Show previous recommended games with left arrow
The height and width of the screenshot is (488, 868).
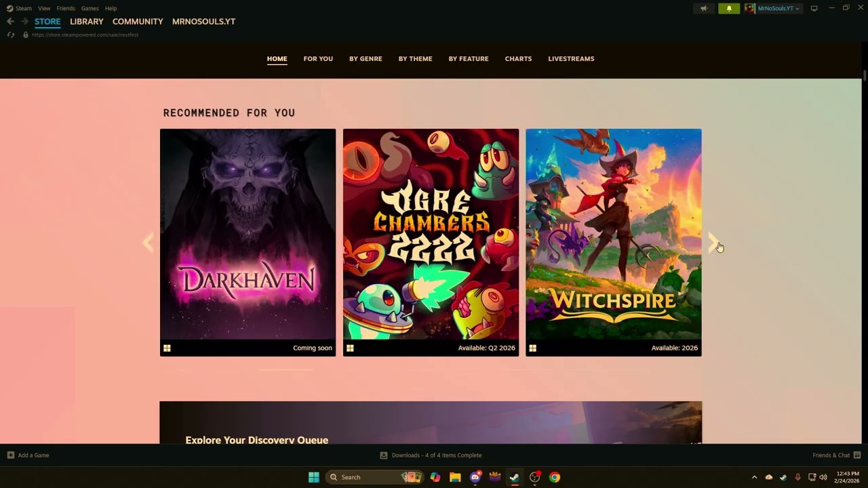[x=148, y=243]
